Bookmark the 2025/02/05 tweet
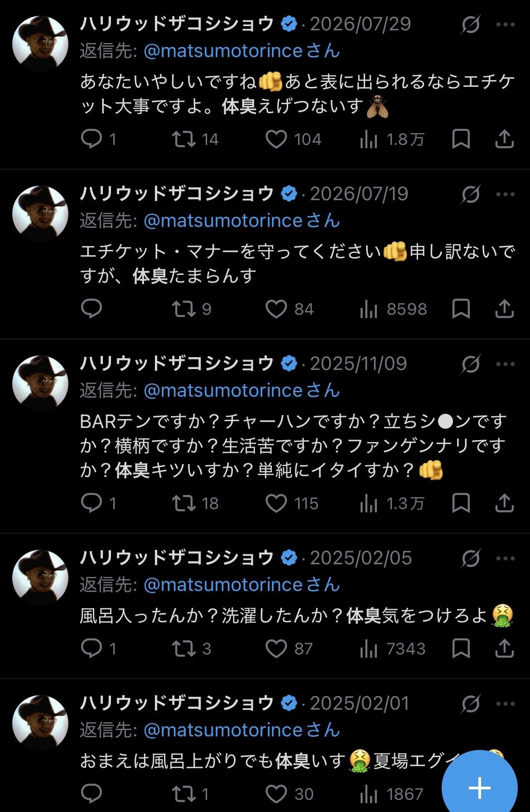Screen dimensions: 530x812 (x=461, y=648)
